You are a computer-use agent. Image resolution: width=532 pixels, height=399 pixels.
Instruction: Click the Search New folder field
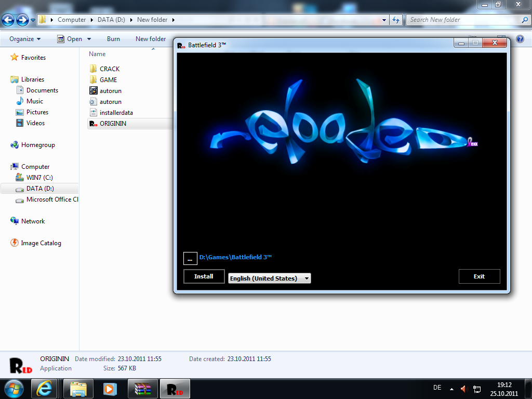[464, 20]
